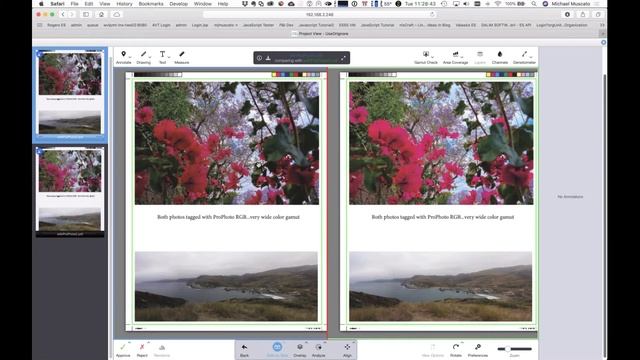Open the Safari menu

(x=58, y=4)
